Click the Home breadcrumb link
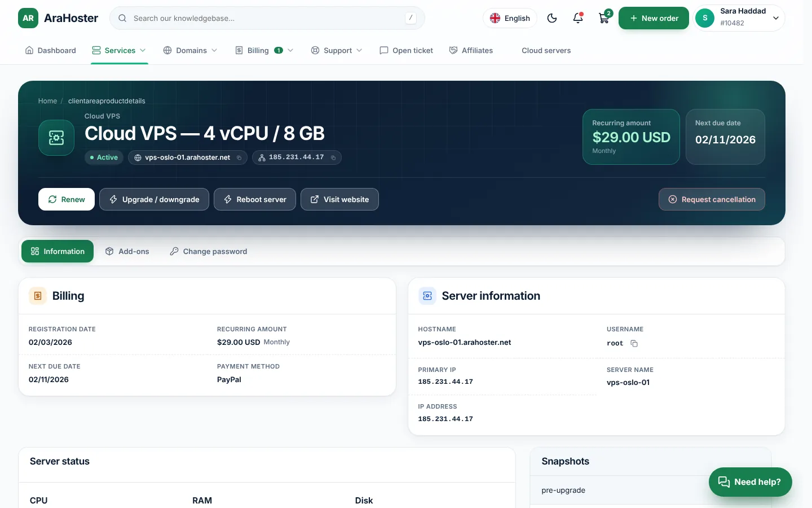 pos(47,101)
